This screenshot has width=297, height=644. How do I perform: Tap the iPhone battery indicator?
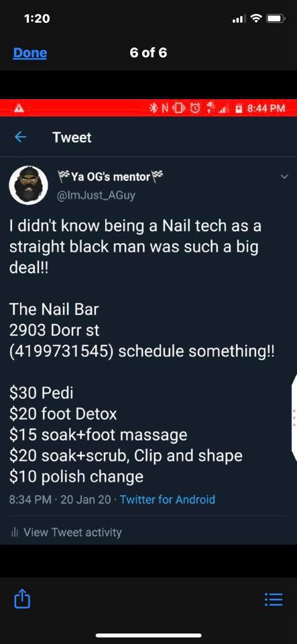click(x=276, y=19)
